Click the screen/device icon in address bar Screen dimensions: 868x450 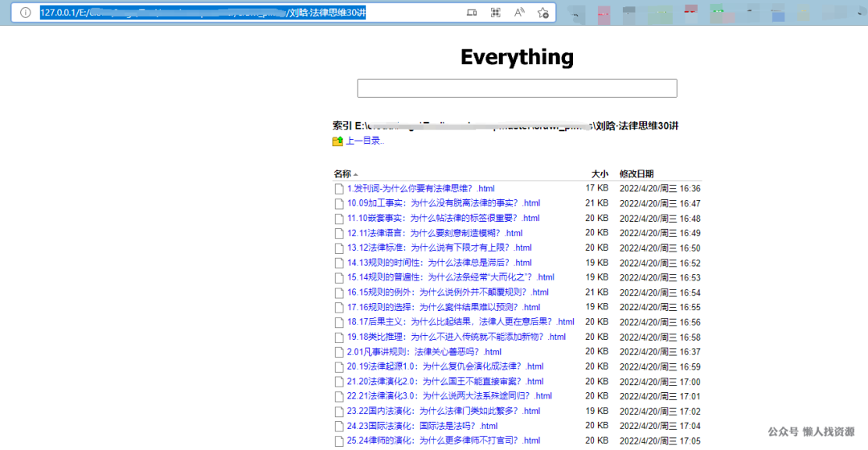click(x=472, y=12)
